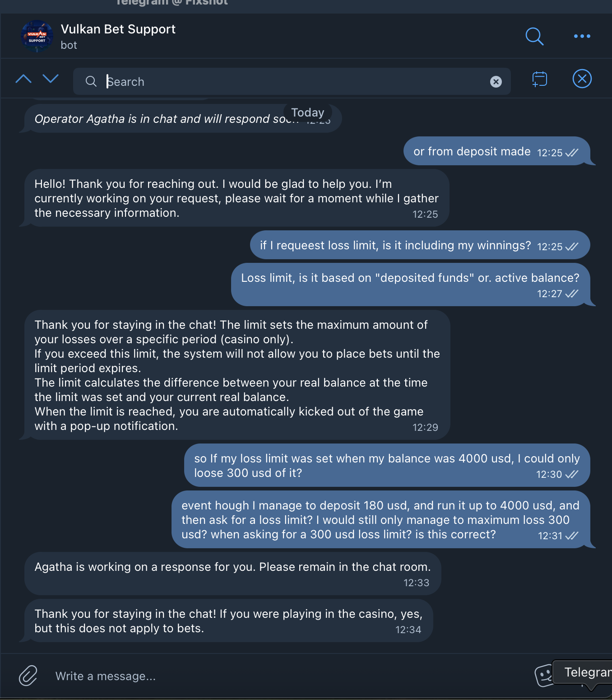Click the search magnifier icon in header

[534, 36]
